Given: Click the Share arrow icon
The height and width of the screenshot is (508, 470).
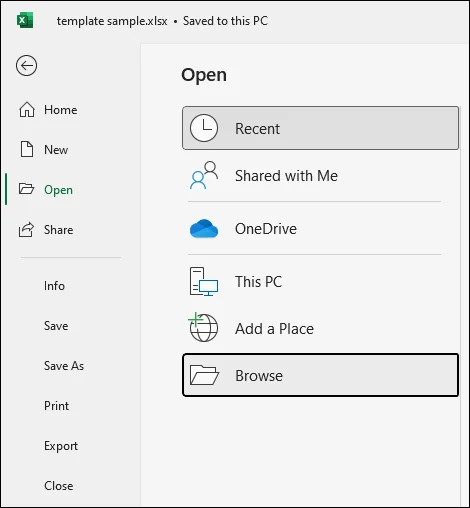Looking at the screenshot, I should coord(26,229).
